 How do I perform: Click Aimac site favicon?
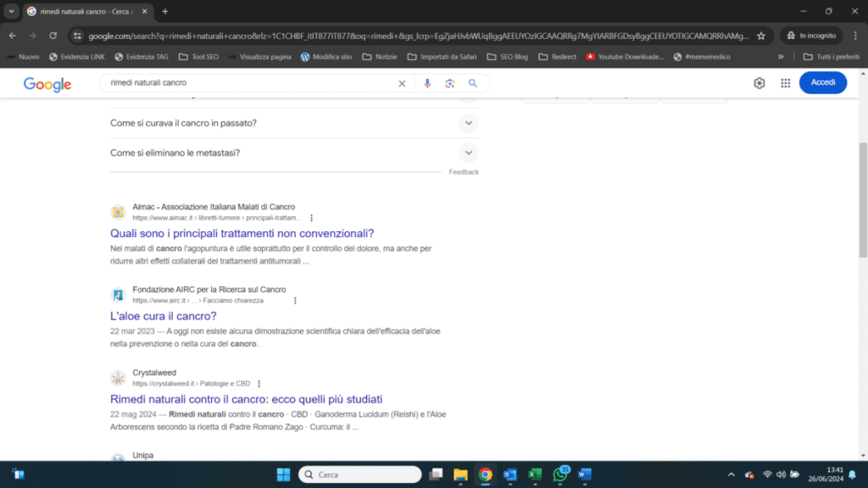(x=118, y=212)
